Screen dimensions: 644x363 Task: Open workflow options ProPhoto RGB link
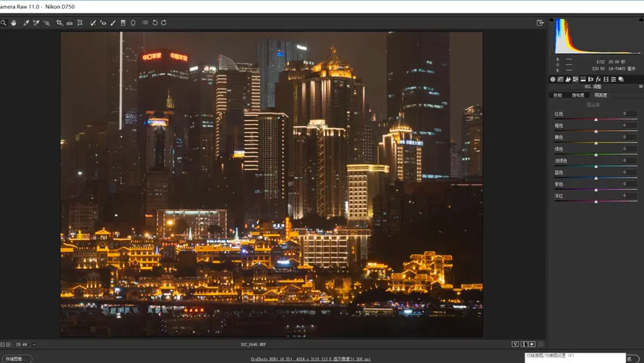coord(311,359)
